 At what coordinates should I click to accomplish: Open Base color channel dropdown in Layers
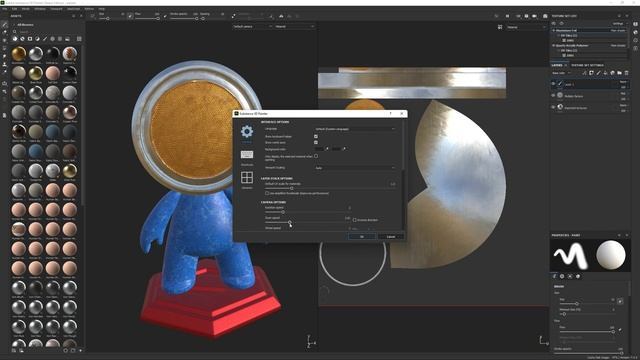coord(562,73)
